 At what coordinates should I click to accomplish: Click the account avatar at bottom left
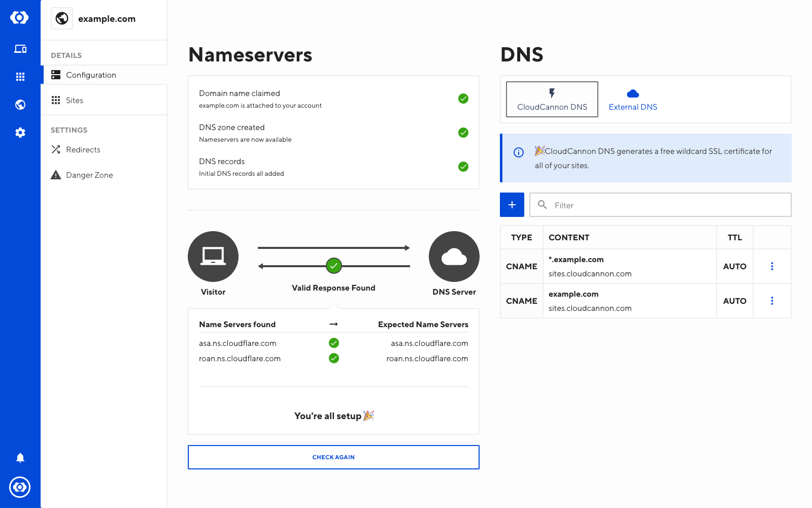[20, 487]
